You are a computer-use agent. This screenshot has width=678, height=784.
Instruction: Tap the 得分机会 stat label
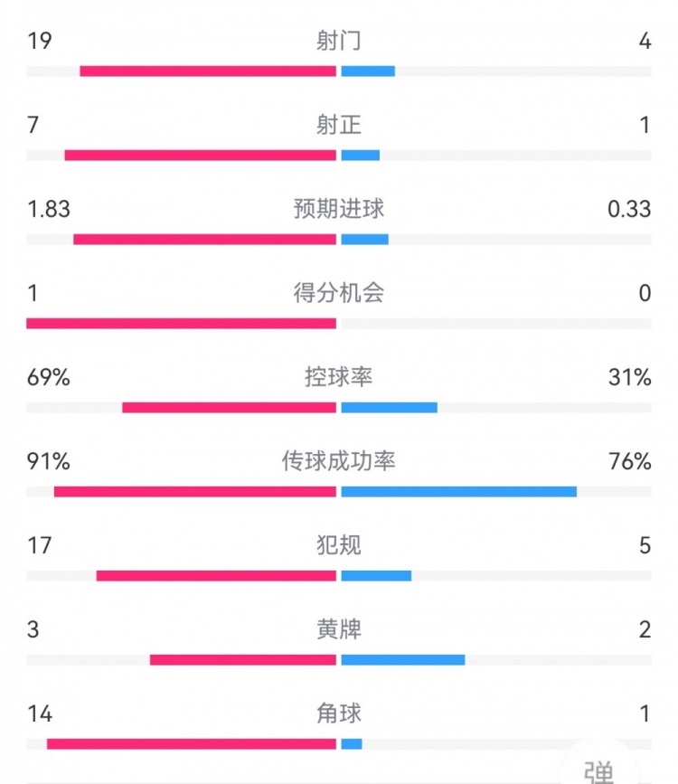click(x=339, y=293)
